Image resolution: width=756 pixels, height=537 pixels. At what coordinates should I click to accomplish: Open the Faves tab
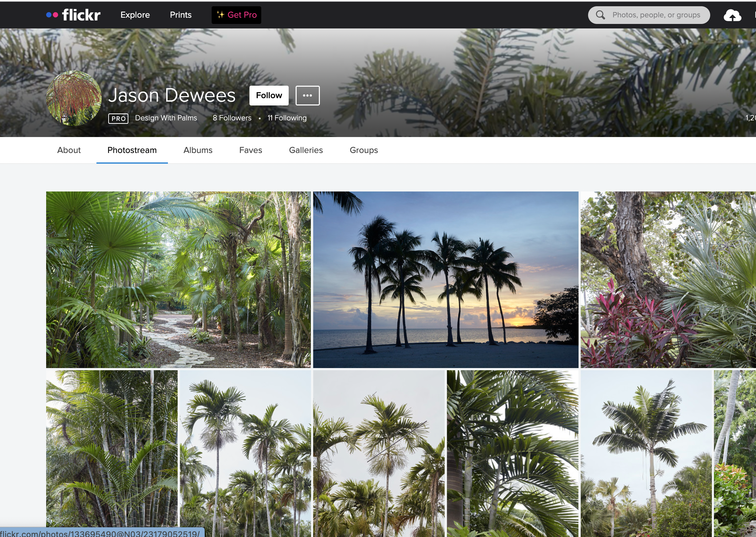[250, 150]
